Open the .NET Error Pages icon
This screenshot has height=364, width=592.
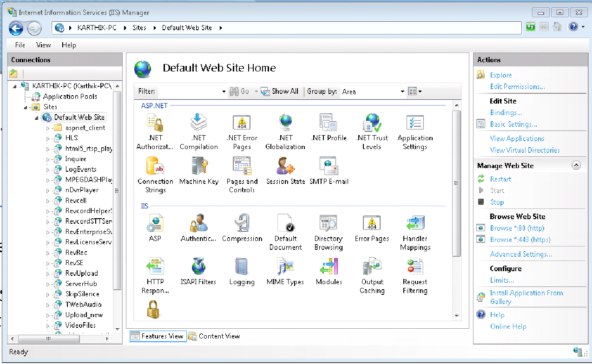point(242,123)
